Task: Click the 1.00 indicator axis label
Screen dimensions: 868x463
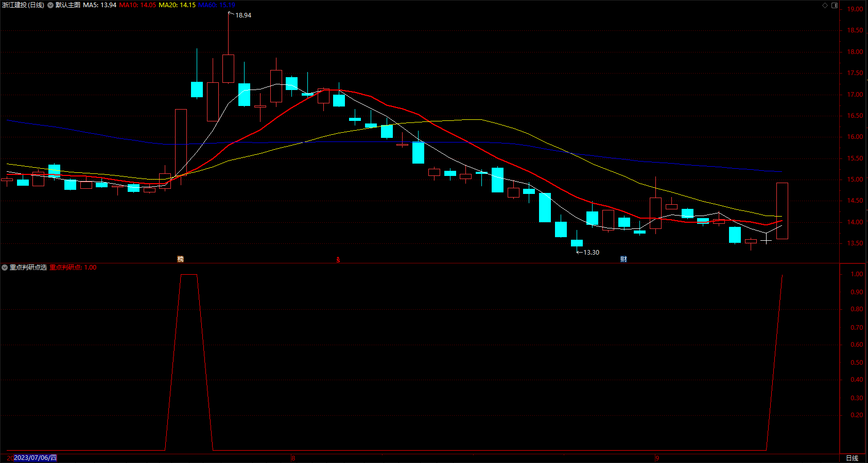Action: click(857, 274)
